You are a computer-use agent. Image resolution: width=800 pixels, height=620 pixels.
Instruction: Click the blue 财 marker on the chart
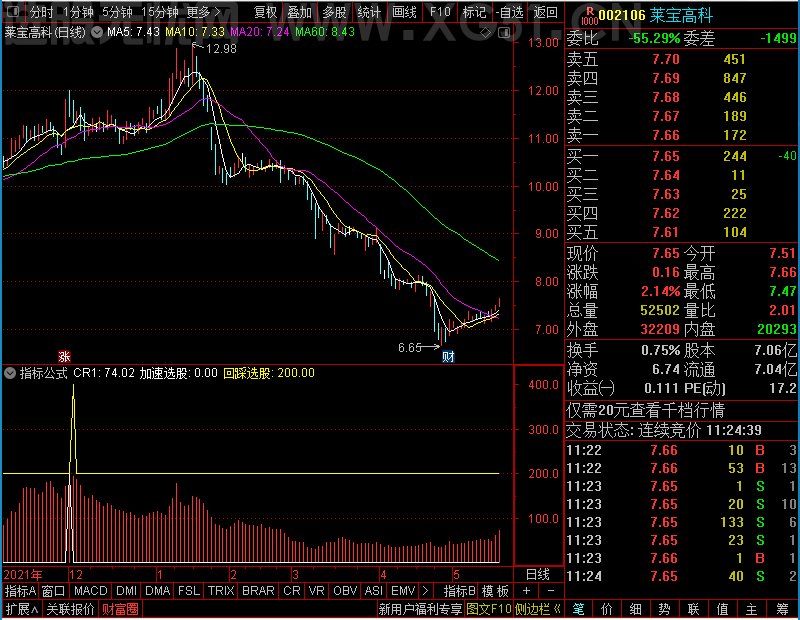(448, 356)
